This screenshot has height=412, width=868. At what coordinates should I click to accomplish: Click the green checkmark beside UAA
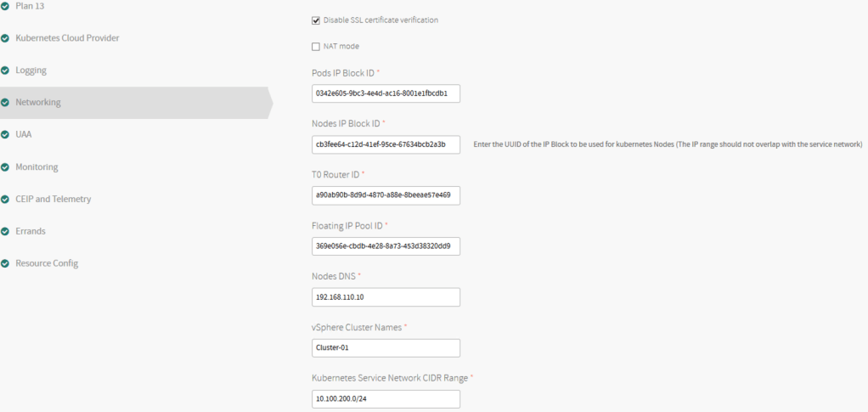click(x=5, y=135)
